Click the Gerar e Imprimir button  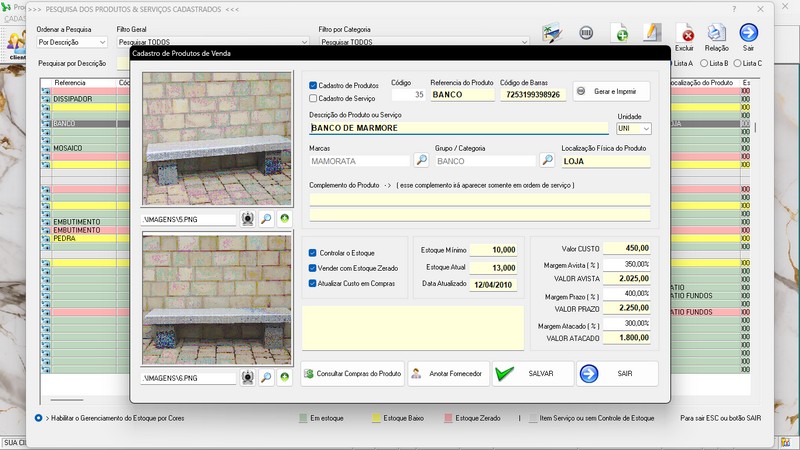611,91
